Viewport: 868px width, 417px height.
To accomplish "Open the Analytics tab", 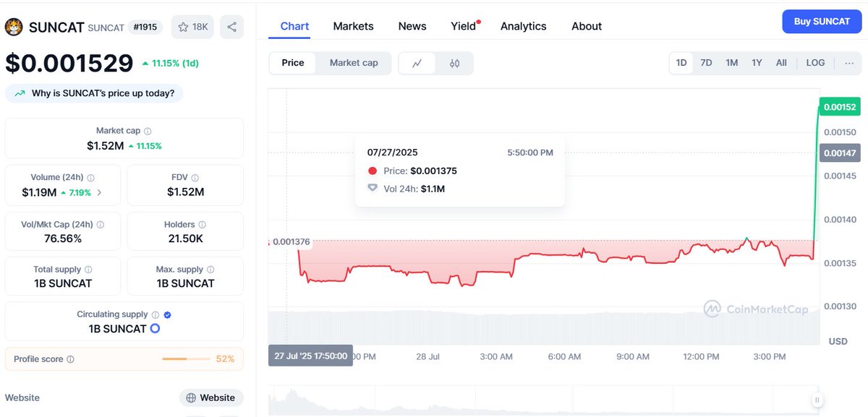I will [x=524, y=26].
